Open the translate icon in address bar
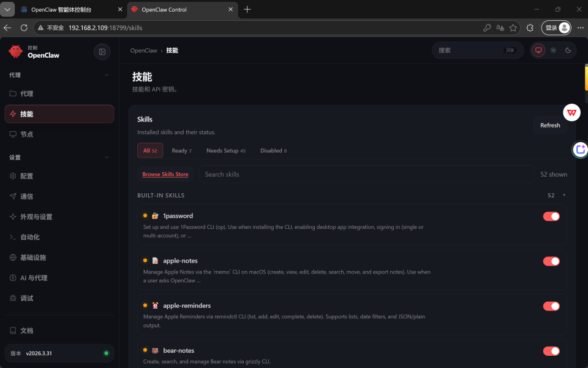 click(x=500, y=28)
